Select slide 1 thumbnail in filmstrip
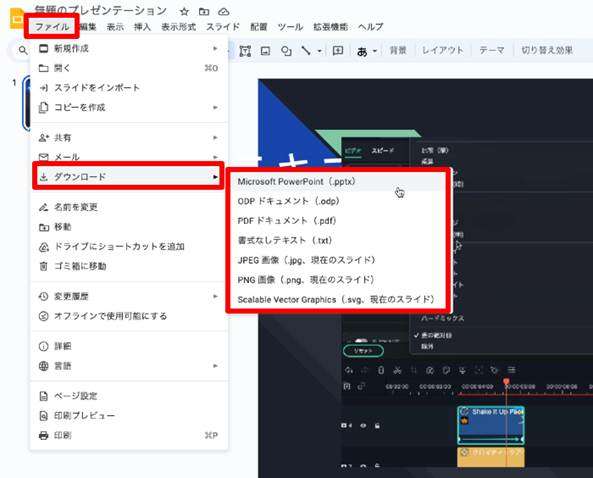593x478 pixels. pyautogui.click(x=26, y=103)
